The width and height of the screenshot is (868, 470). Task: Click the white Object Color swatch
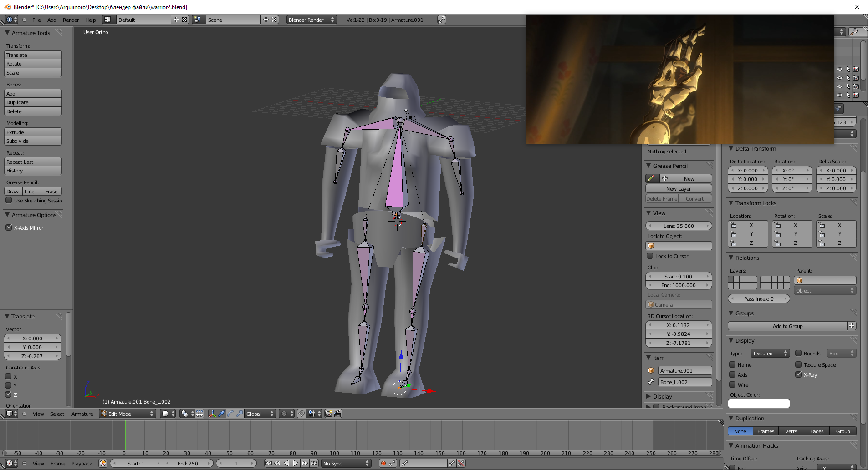pos(759,404)
